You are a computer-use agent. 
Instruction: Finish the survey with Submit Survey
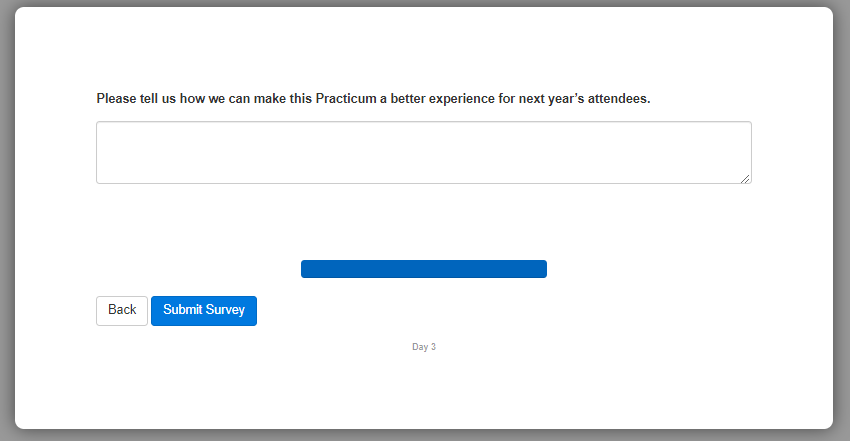[204, 311]
